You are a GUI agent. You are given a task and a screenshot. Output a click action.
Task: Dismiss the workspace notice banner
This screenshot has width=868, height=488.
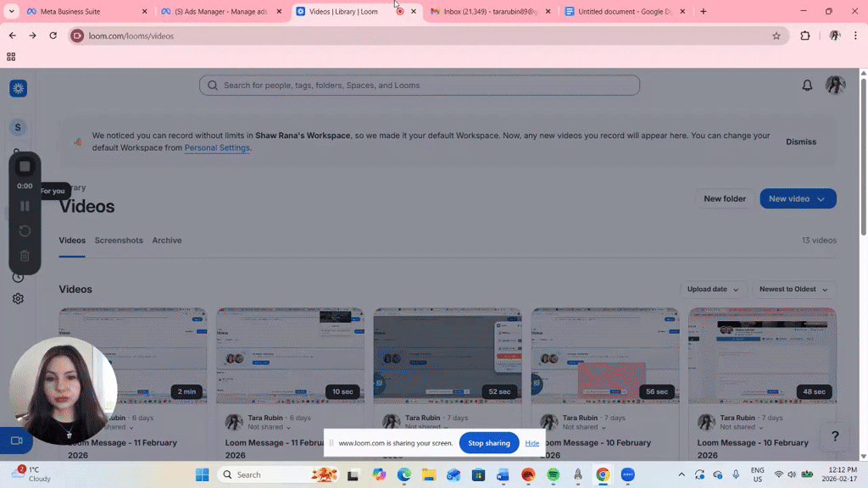pyautogui.click(x=801, y=141)
